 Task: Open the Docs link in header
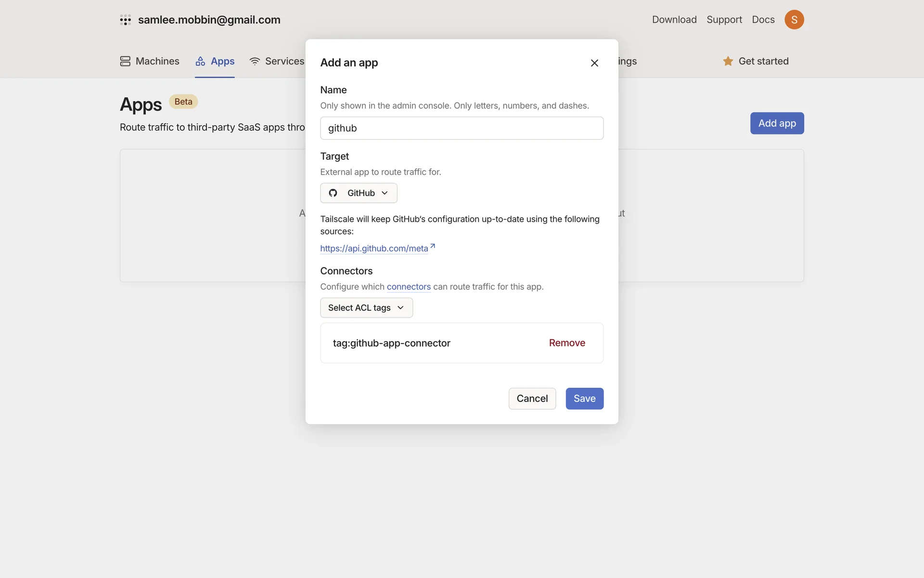[x=763, y=20]
